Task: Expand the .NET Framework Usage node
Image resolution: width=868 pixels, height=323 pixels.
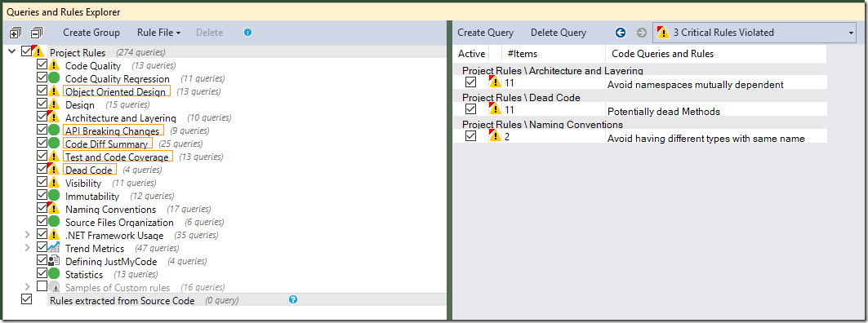Action: point(28,235)
